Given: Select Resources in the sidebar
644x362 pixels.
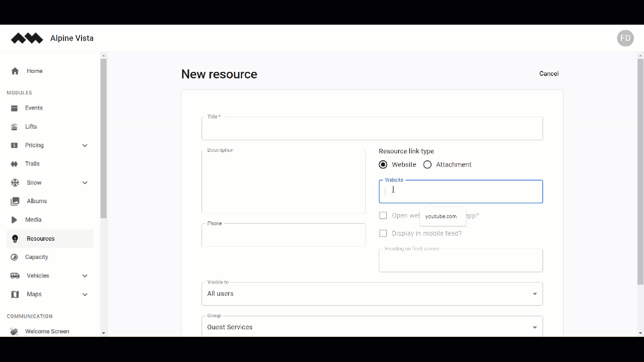Looking at the screenshot, I should coord(50,239).
